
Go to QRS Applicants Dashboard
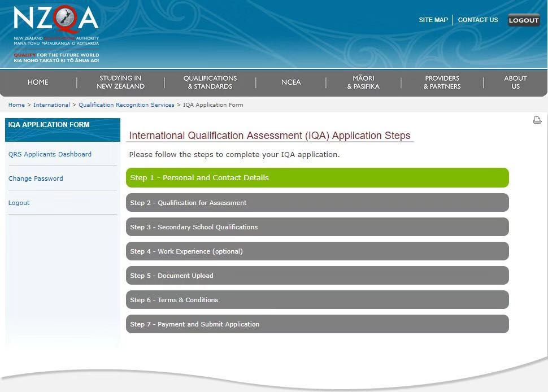coord(50,154)
